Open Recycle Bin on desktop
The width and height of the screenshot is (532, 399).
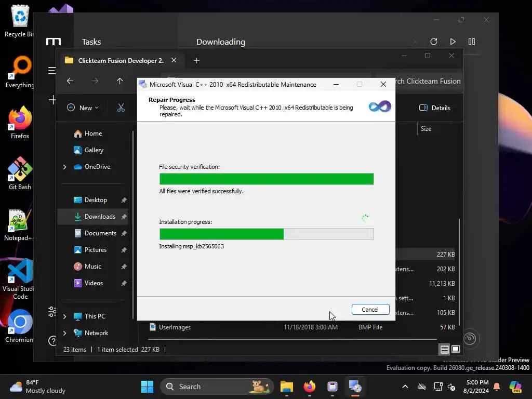point(19,21)
